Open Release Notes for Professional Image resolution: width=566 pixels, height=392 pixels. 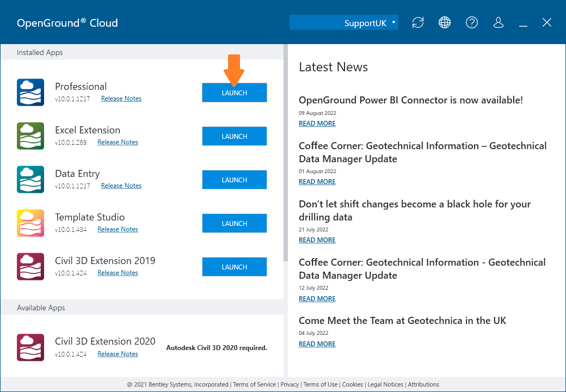(121, 99)
